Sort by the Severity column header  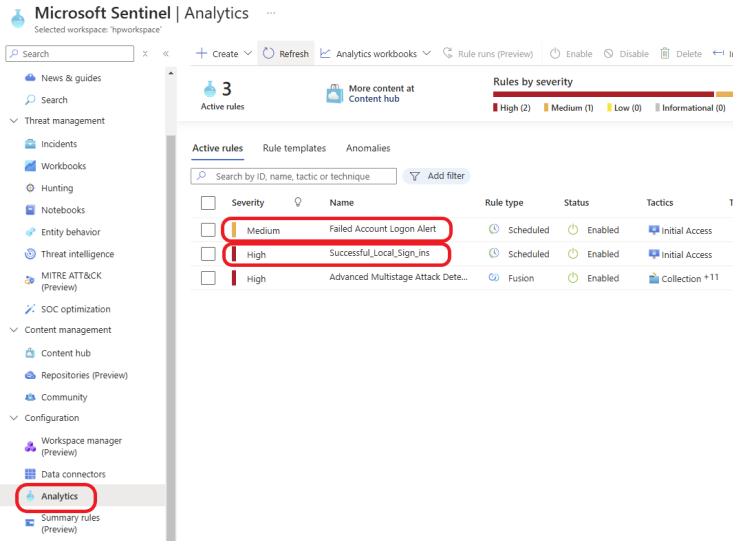pyautogui.click(x=248, y=202)
